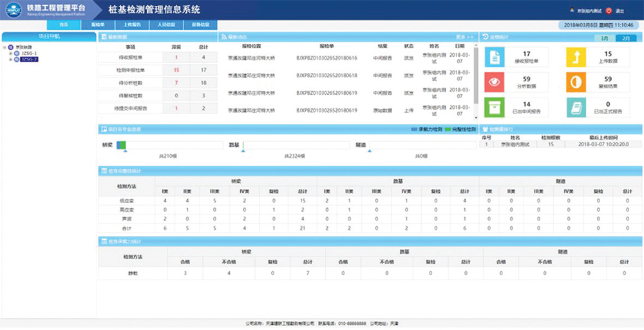Expand the JZSG-2 tree node
Image resolution: width=644 pixels, height=330 pixels.
11,59
